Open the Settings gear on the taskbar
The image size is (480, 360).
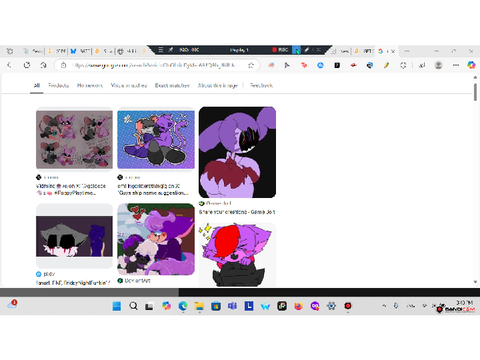(x=331, y=306)
